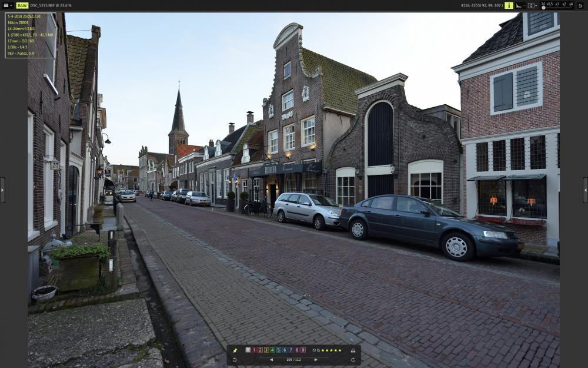Rotate image counter-clockwise
588x368 pixels.
point(235,360)
